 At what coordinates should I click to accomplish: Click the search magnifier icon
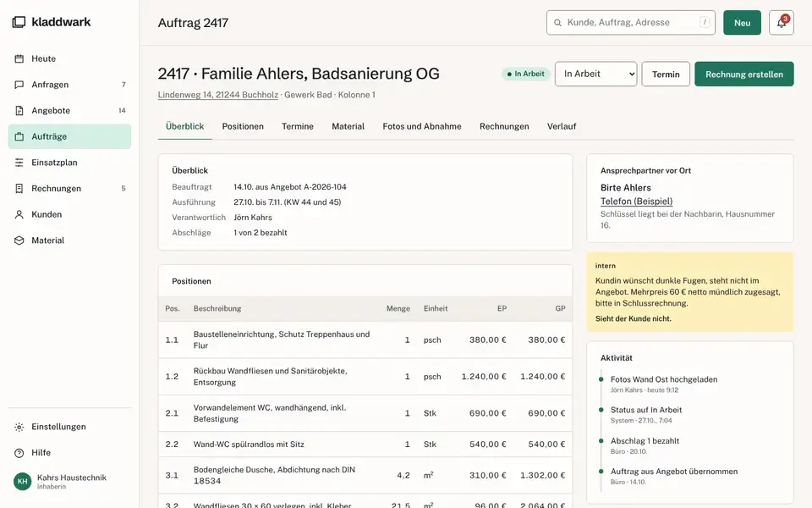click(557, 22)
